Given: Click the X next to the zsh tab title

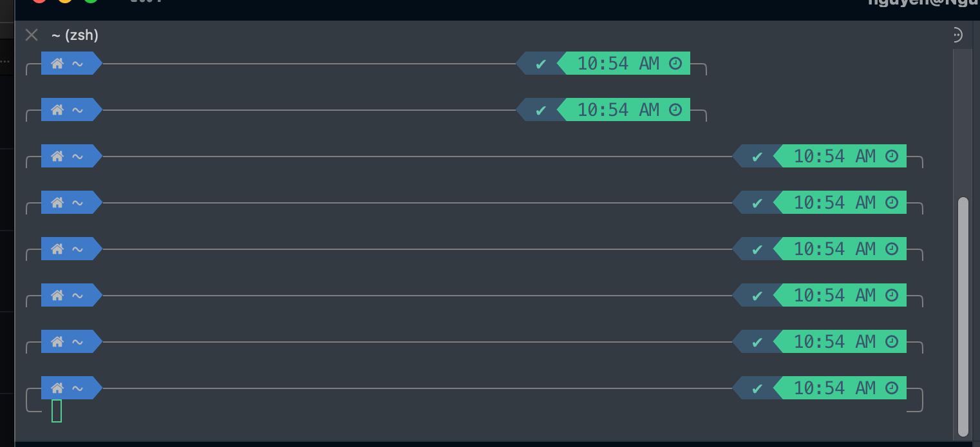Looking at the screenshot, I should tap(31, 35).
